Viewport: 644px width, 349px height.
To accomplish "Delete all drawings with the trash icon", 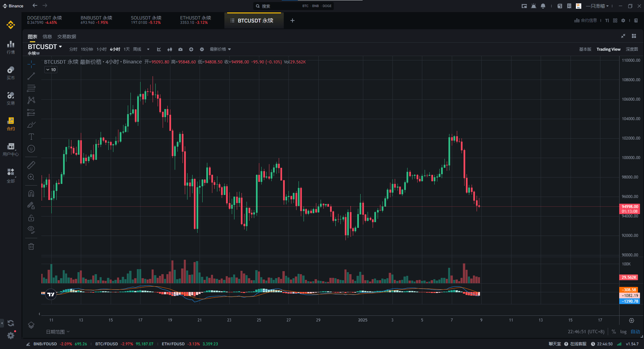I will coord(31,246).
